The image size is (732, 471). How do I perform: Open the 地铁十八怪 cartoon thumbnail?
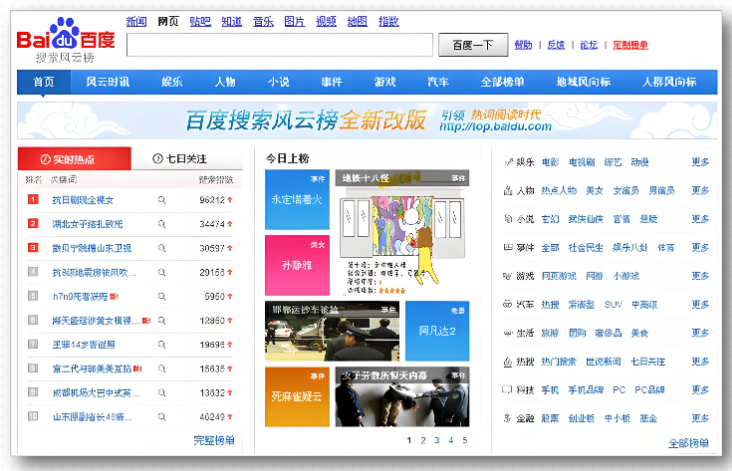402,232
